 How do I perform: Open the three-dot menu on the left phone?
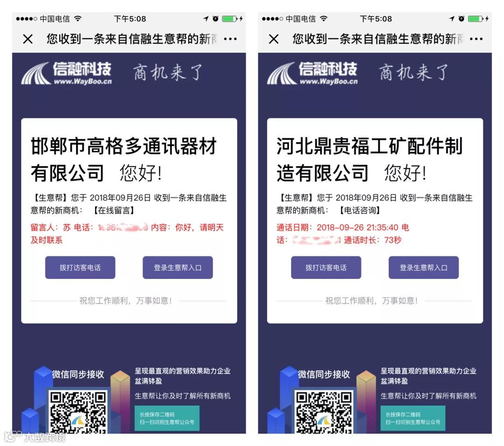tap(231, 39)
